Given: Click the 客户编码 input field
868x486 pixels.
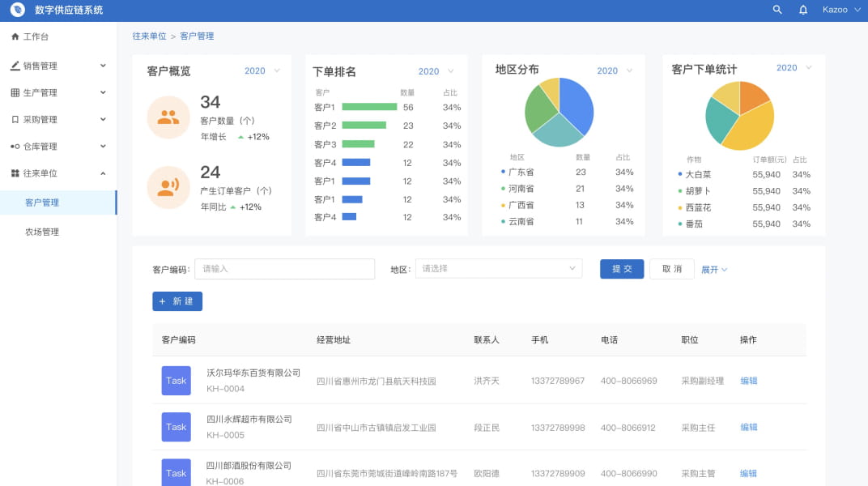Looking at the screenshot, I should [284, 269].
